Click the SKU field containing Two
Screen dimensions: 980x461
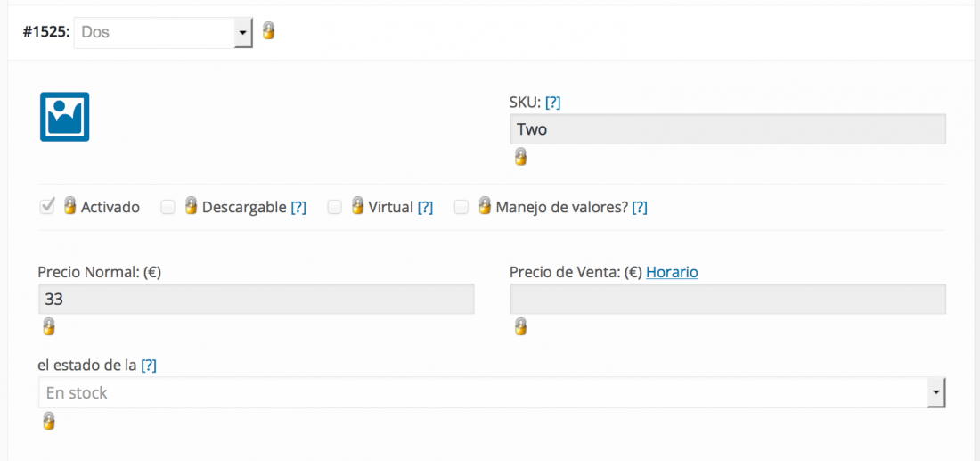click(x=728, y=129)
